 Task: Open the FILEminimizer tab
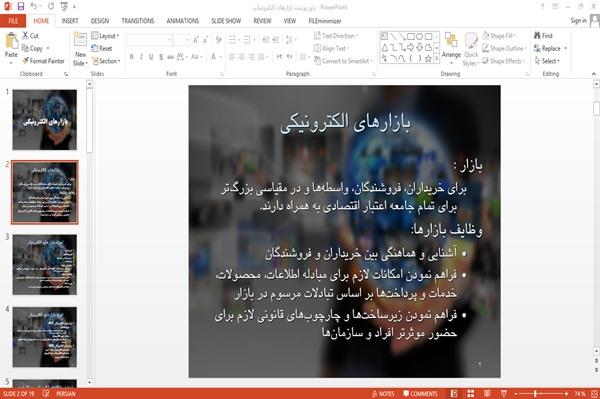(x=325, y=21)
